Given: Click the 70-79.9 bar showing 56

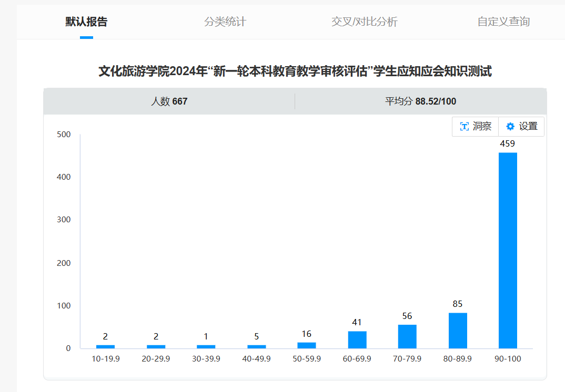Looking at the screenshot, I should pos(407,336).
